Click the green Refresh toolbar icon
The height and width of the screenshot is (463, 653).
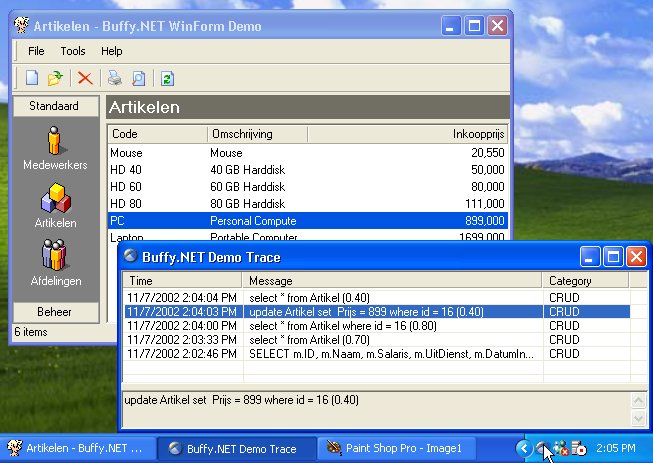pos(167,78)
